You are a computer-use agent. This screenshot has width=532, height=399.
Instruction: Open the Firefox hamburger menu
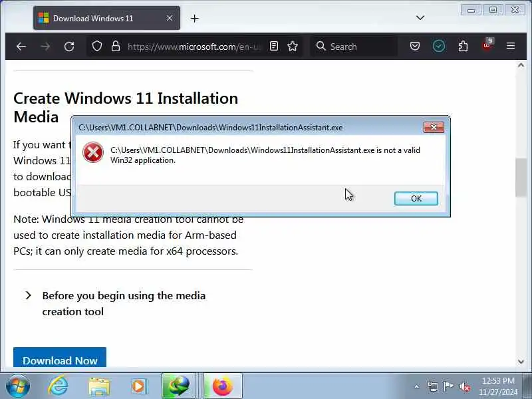(x=511, y=46)
